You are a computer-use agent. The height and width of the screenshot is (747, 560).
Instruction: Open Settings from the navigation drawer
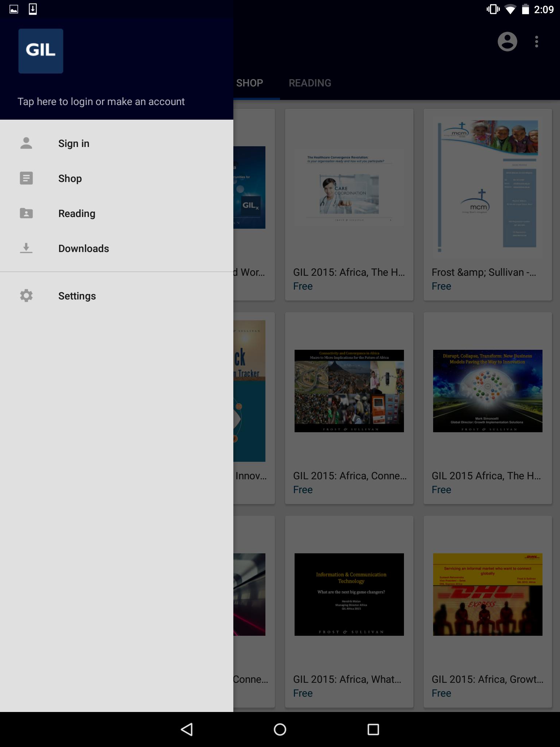click(x=117, y=296)
